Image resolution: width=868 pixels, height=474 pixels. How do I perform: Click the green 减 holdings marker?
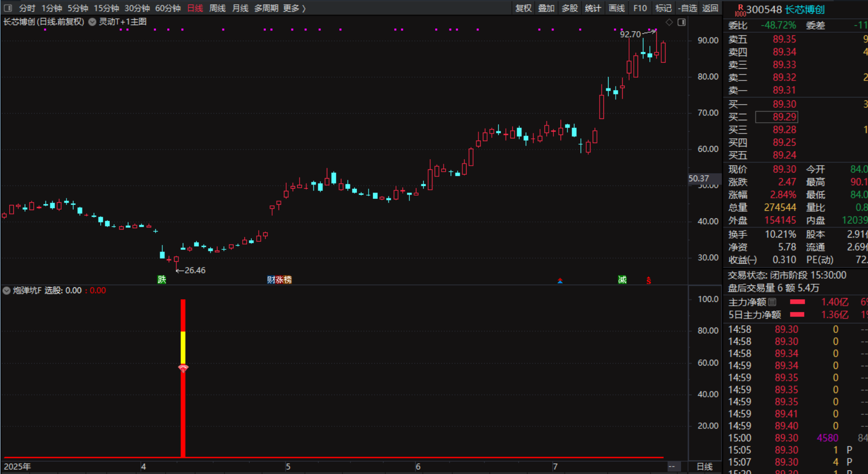622,279
